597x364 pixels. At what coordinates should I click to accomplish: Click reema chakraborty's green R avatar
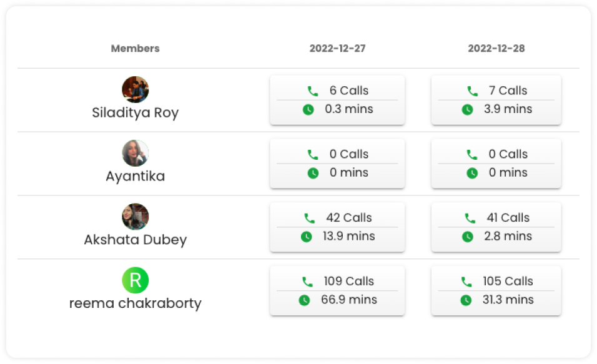pyautogui.click(x=135, y=280)
